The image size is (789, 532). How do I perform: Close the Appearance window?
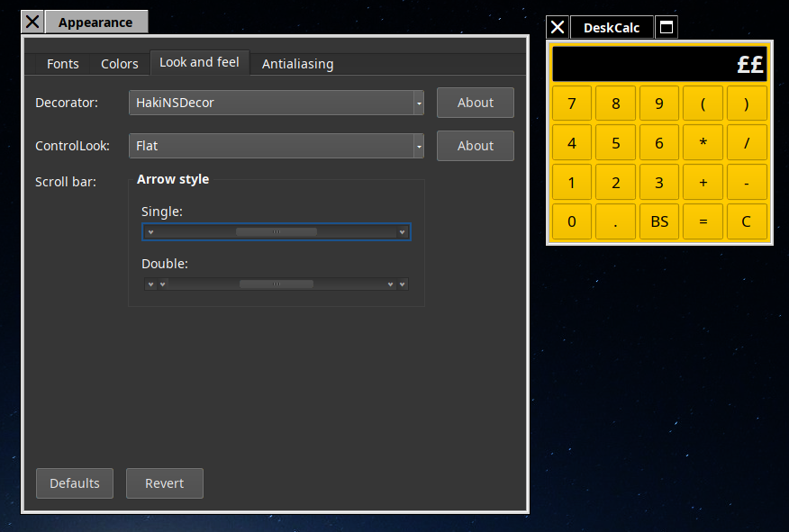[x=32, y=23]
